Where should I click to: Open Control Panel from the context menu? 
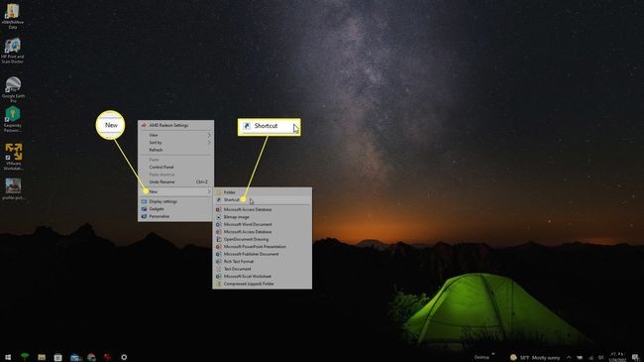pyautogui.click(x=175, y=167)
